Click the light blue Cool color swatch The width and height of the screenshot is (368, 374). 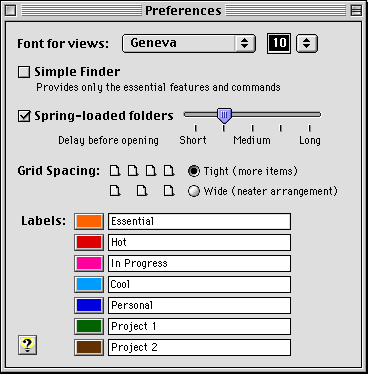(89, 284)
